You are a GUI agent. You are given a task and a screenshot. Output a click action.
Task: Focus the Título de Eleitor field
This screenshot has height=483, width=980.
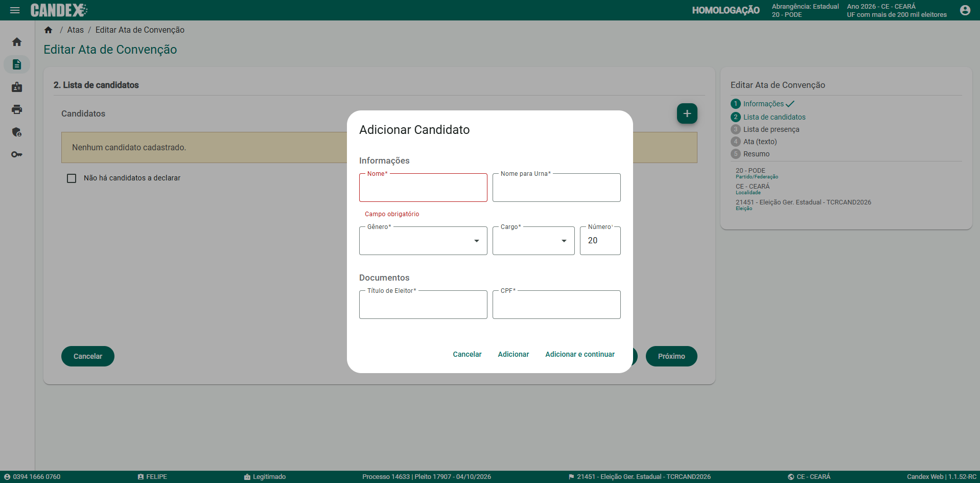tap(423, 305)
